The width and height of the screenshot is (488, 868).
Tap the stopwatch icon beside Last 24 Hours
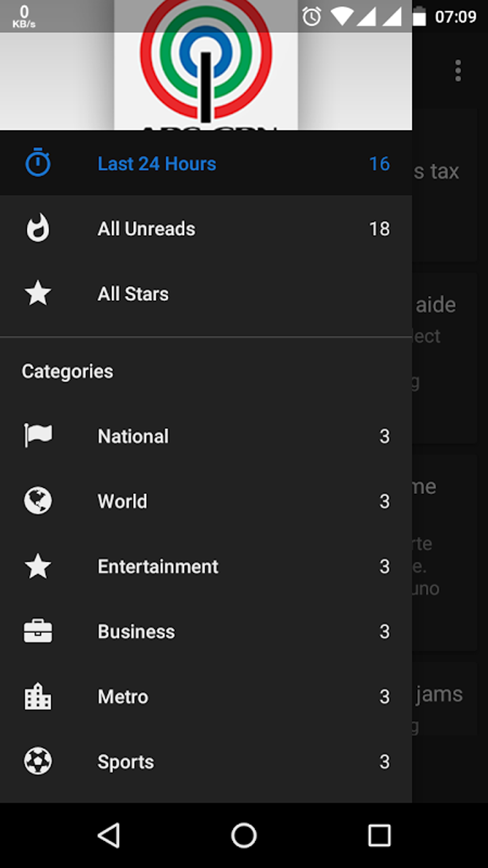click(x=38, y=163)
